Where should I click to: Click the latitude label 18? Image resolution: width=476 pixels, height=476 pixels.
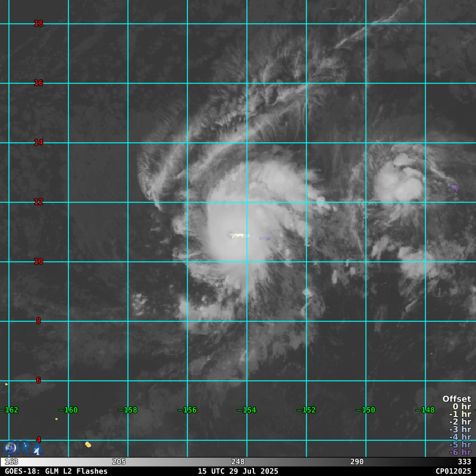39,24
